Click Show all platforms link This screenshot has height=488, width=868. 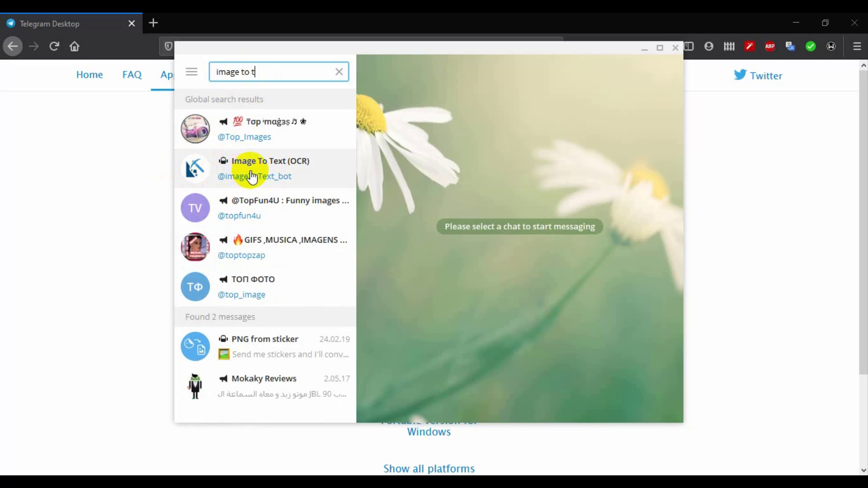pyautogui.click(x=429, y=469)
